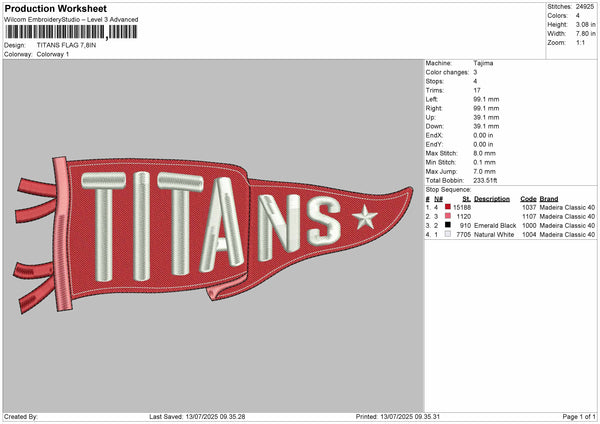Click the Left value '99.1 mm'
The height and width of the screenshot is (424, 600).
point(486,99)
